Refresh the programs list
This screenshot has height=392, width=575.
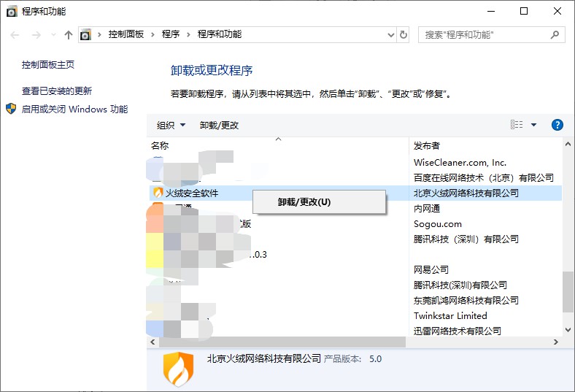pos(404,35)
